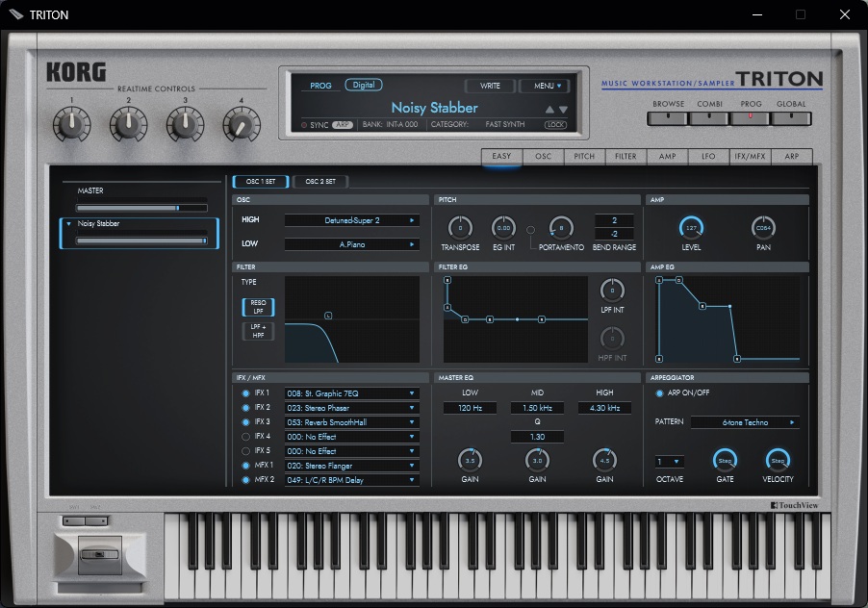Click the EG INT knob
This screenshot has width=868, height=608.
click(x=503, y=228)
